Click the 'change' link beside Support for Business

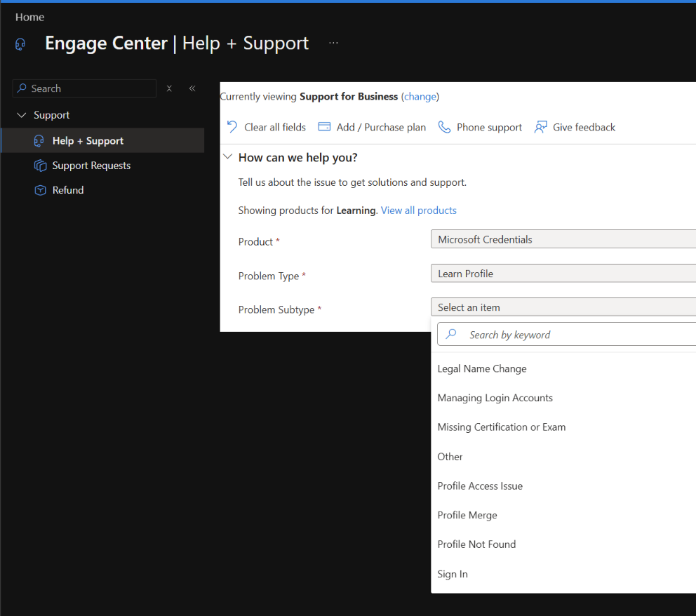tap(420, 97)
